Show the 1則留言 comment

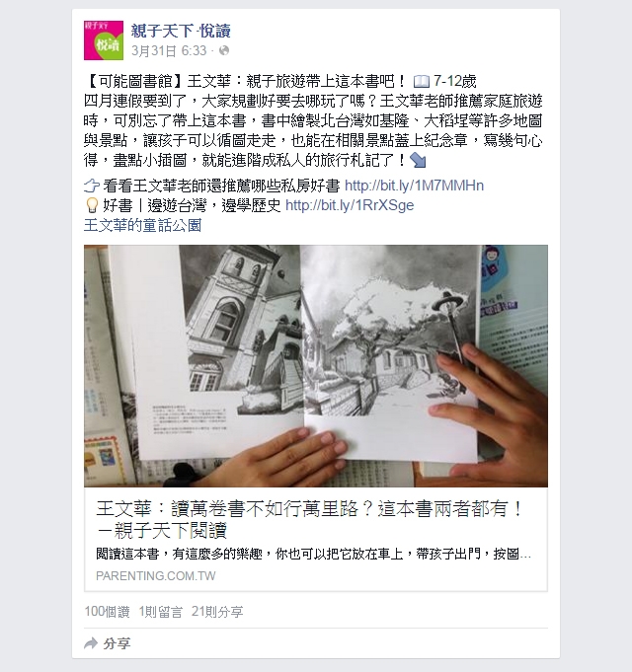click(160, 612)
